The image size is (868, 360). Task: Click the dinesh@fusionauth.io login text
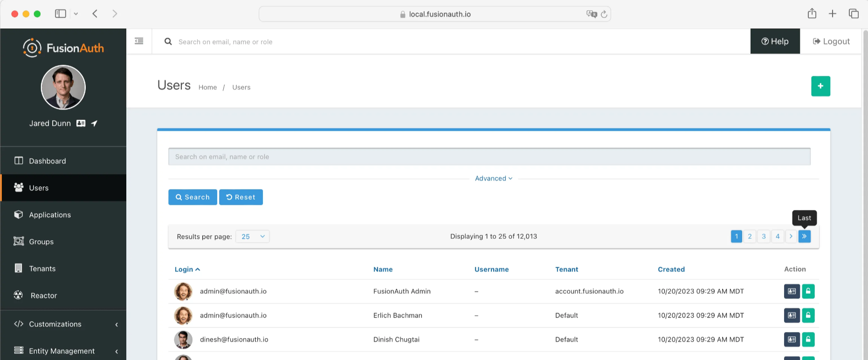234,340
